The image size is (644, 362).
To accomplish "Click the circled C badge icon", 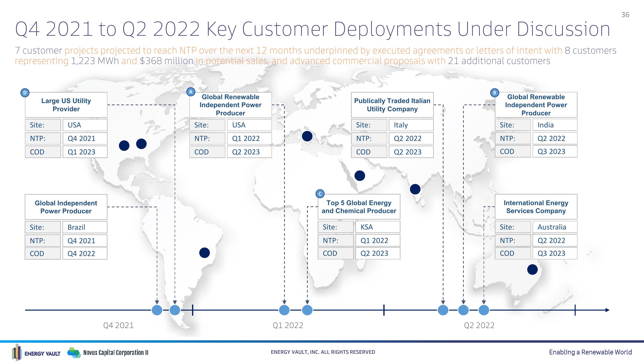I will point(320,194).
